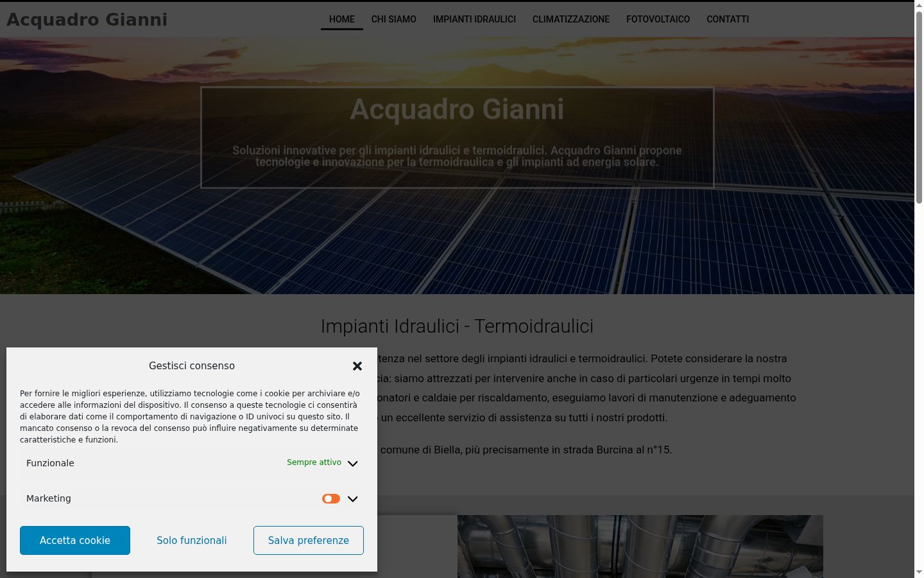Click Salva preferenze button
The height and width of the screenshot is (578, 924).
point(309,541)
